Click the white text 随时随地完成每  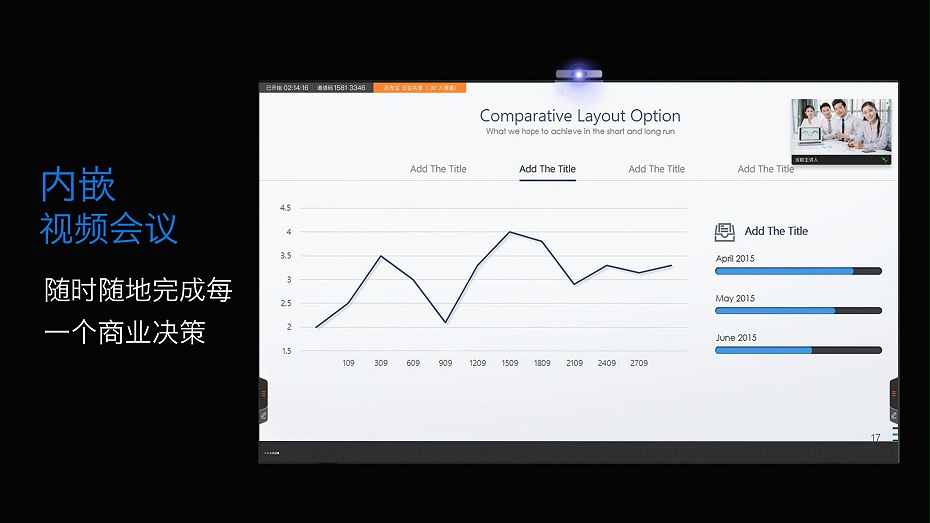coord(138,290)
